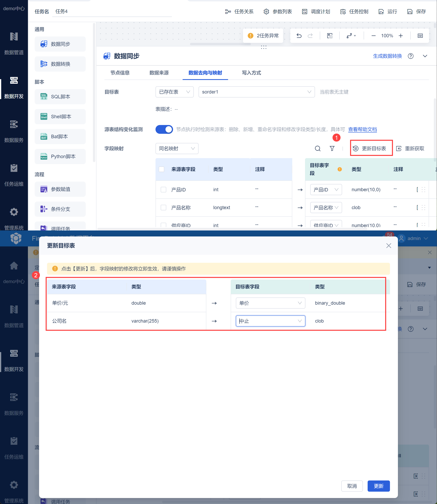Open 任务关系 in the top toolbar
The height and width of the screenshot is (504, 437).
[239, 11]
